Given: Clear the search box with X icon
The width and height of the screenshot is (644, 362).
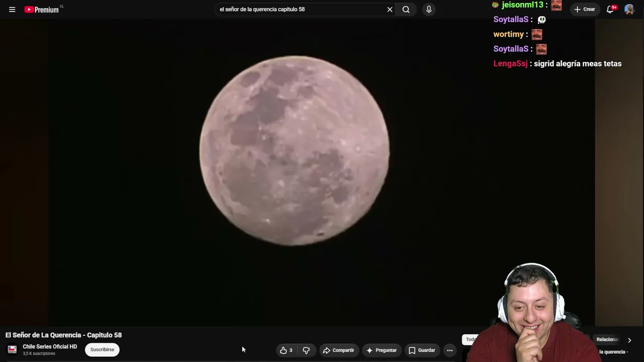Looking at the screenshot, I should click(x=389, y=10).
